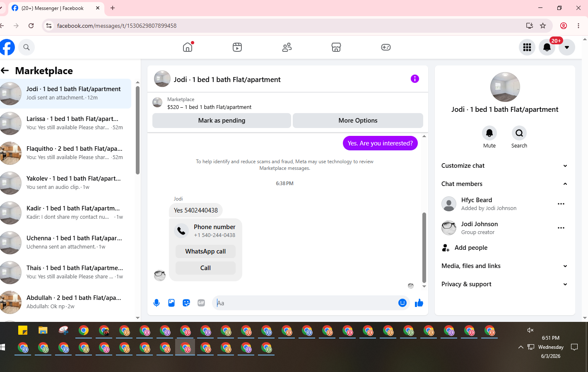Open options for Hfyc Beard member
This screenshot has width=588, height=372.
click(561, 204)
